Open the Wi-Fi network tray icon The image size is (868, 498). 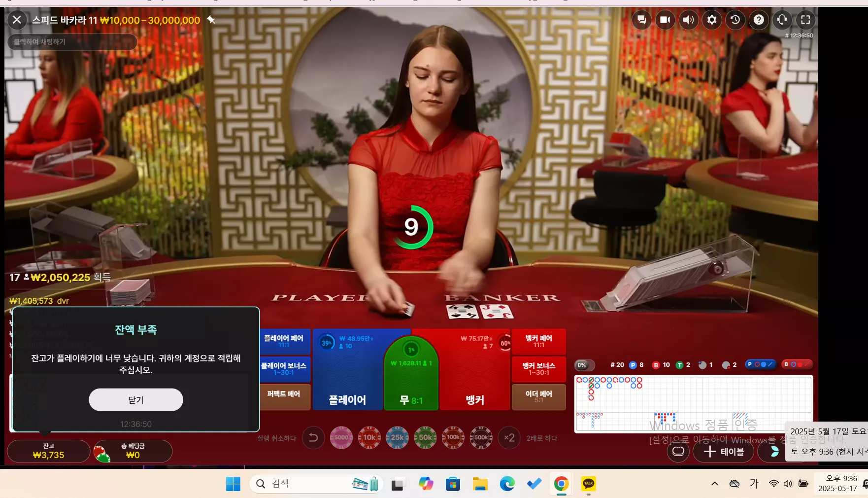(x=774, y=484)
